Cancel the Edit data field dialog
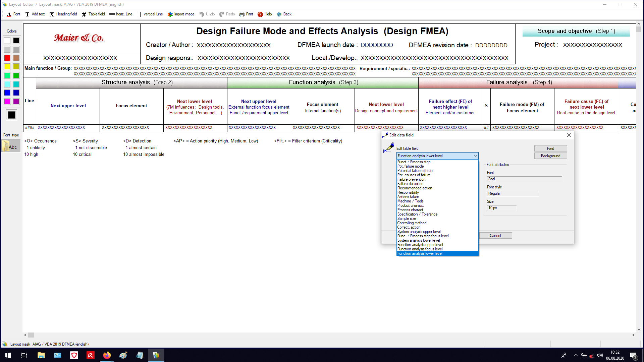 pyautogui.click(x=495, y=236)
